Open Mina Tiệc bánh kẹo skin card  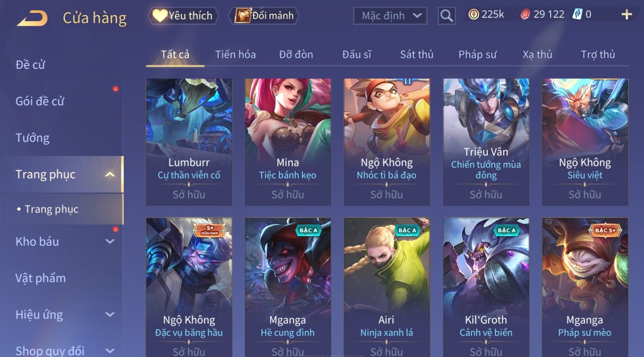288,142
